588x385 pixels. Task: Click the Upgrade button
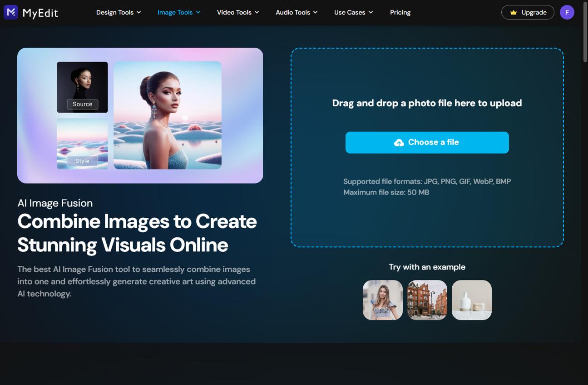pyautogui.click(x=528, y=12)
